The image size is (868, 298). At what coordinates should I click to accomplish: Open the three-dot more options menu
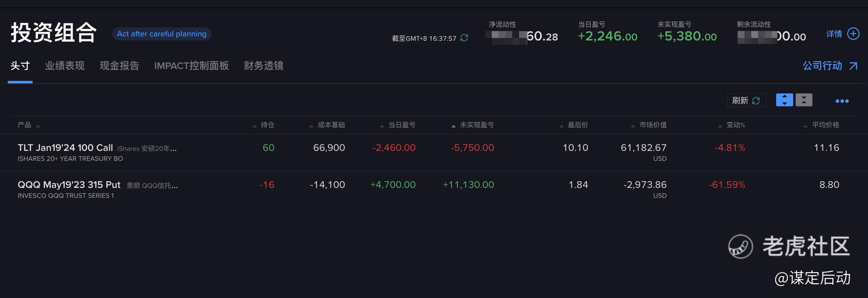click(x=842, y=101)
